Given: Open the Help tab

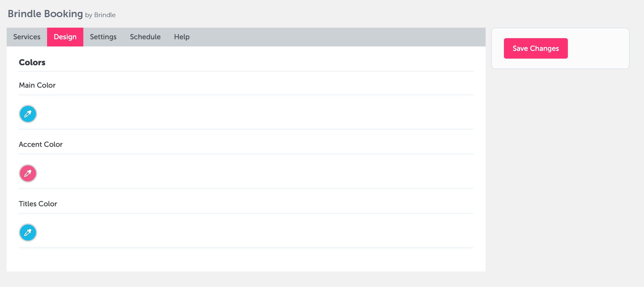Looking at the screenshot, I should tap(182, 37).
